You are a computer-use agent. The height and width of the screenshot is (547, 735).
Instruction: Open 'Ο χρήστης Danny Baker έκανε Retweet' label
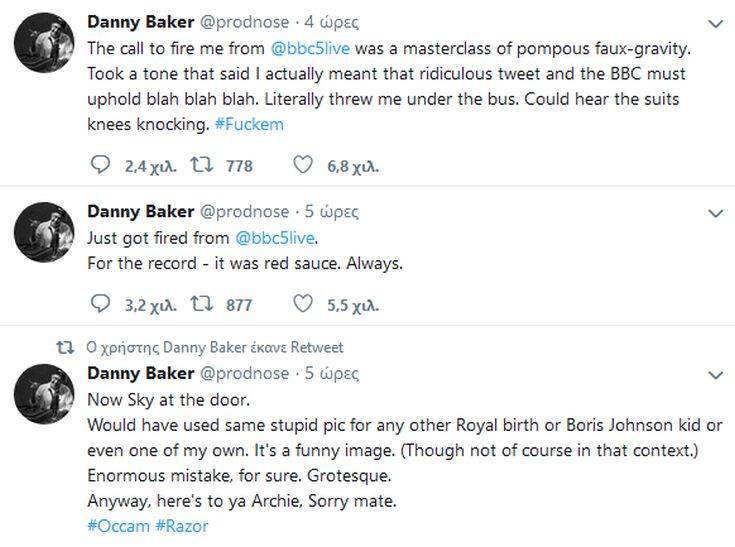pyautogui.click(x=215, y=347)
